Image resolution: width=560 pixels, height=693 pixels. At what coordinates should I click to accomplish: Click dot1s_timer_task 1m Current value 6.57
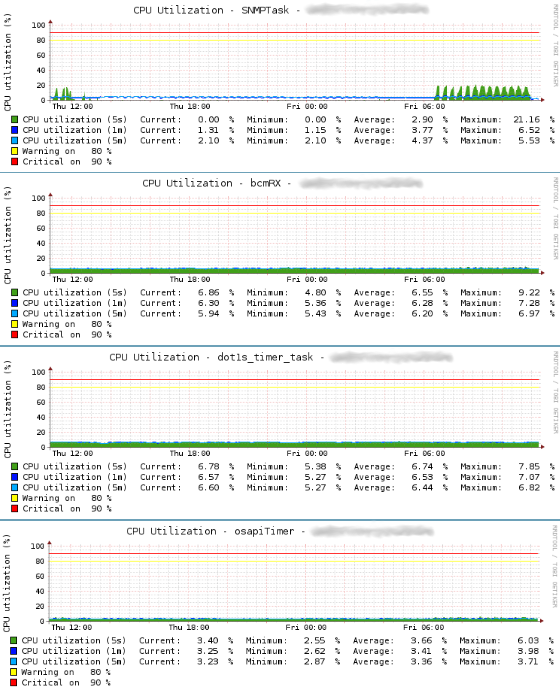point(208,477)
